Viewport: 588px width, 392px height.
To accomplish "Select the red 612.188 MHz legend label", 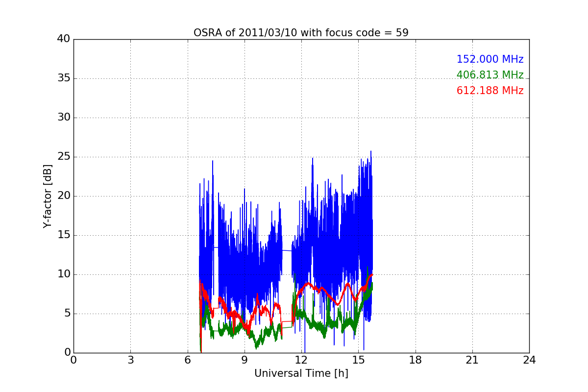I will (490, 91).
